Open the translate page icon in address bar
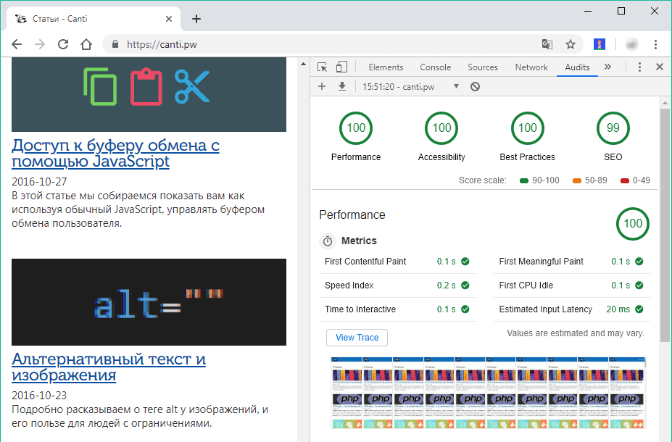 (547, 44)
